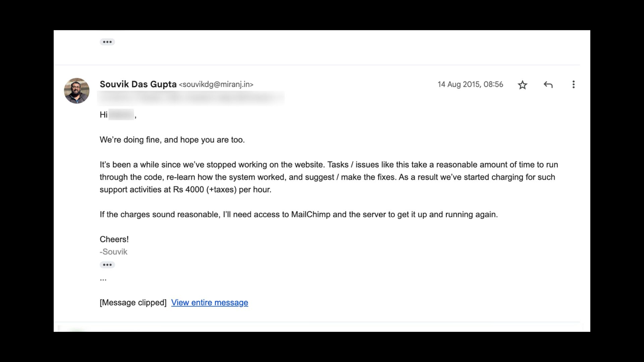Click the "[Message clipped]" label

coord(133,302)
